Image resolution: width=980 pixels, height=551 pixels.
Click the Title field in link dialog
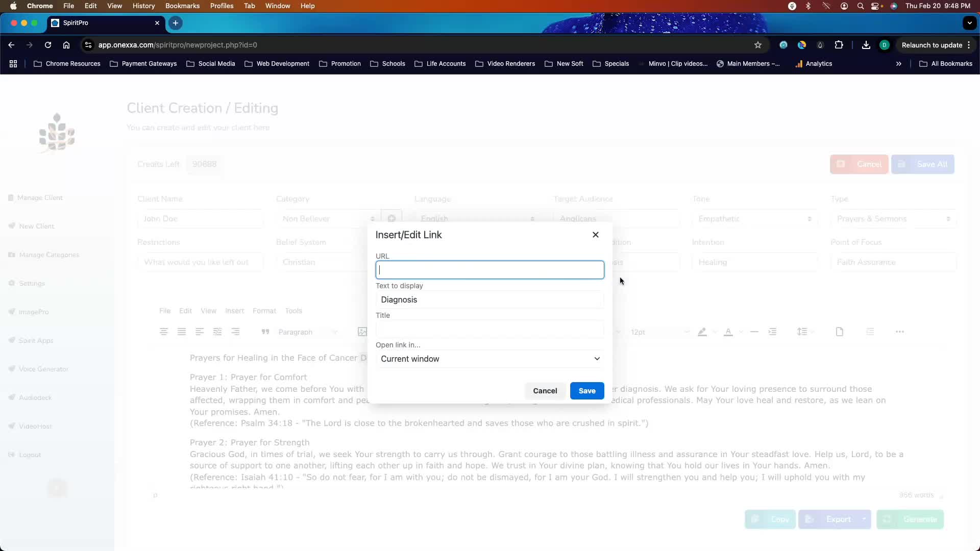(x=490, y=329)
